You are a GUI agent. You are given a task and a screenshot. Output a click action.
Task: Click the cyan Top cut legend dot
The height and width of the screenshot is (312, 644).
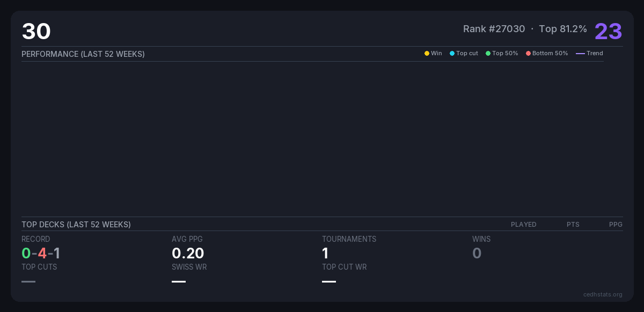452,54
